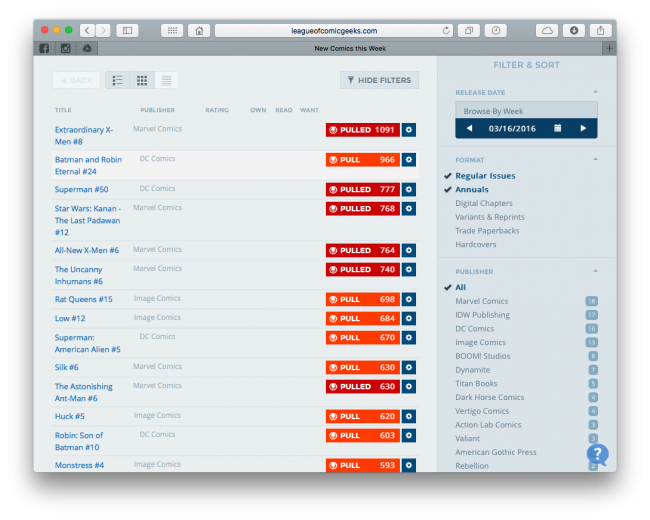This screenshot has height=520, width=650.
Task: Open gear options for Extraordinary X-Men #8
Action: 409,130
